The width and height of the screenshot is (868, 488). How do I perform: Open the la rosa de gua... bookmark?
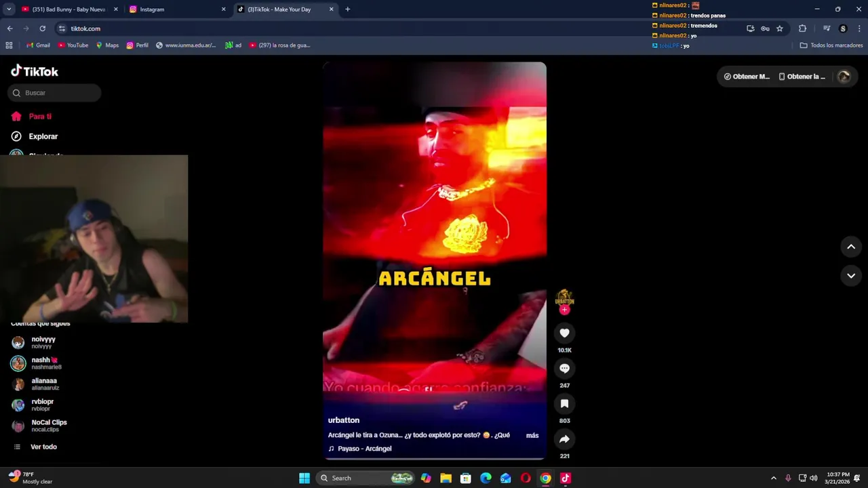point(279,45)
